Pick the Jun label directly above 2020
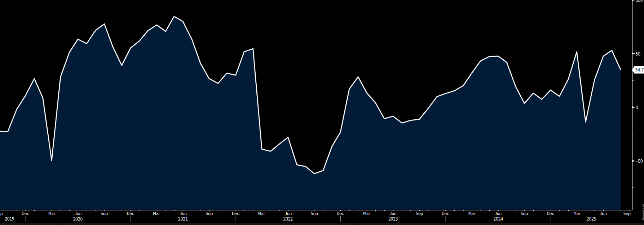644x225 pixels. click(x=78, y=213)
